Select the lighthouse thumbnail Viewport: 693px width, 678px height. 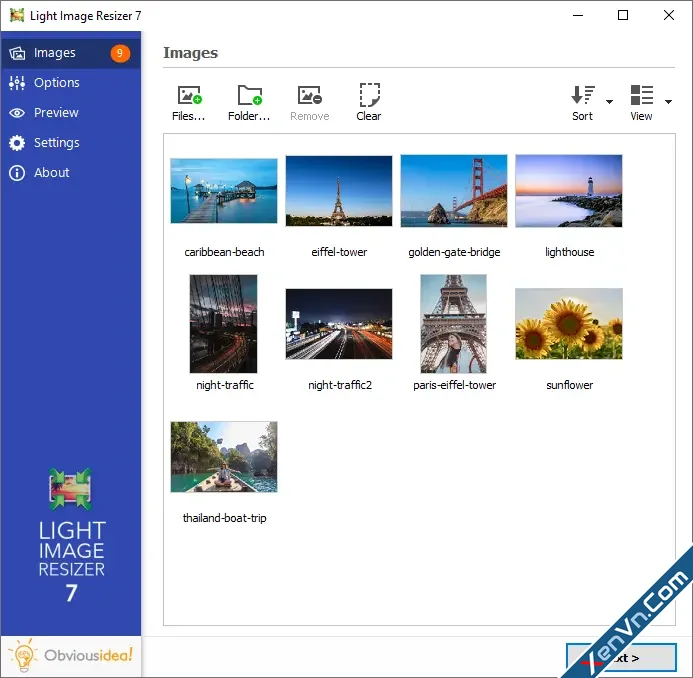pos(569,190)
